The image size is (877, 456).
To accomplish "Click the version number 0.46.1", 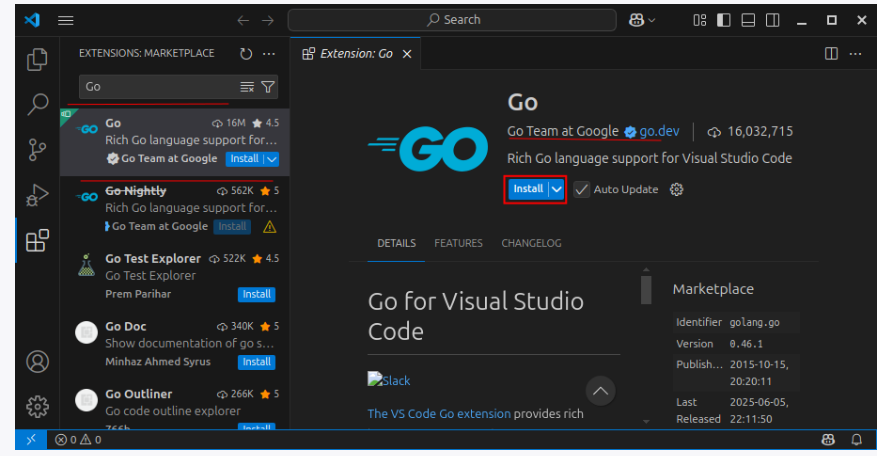I will coord(746,344).
